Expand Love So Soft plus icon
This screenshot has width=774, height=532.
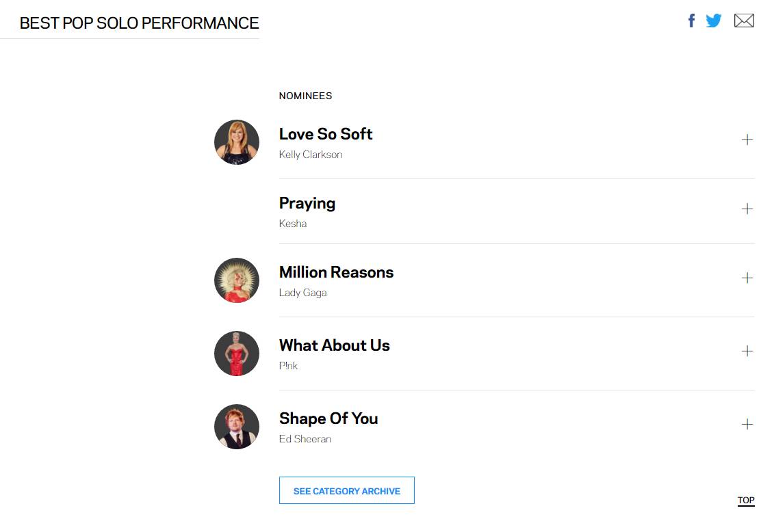pos(747,140)
